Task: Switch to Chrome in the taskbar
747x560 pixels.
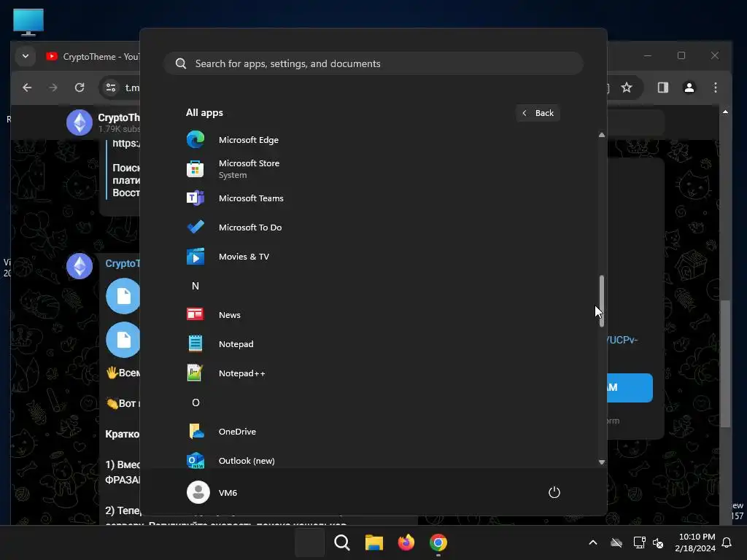Action: [438, 542]
